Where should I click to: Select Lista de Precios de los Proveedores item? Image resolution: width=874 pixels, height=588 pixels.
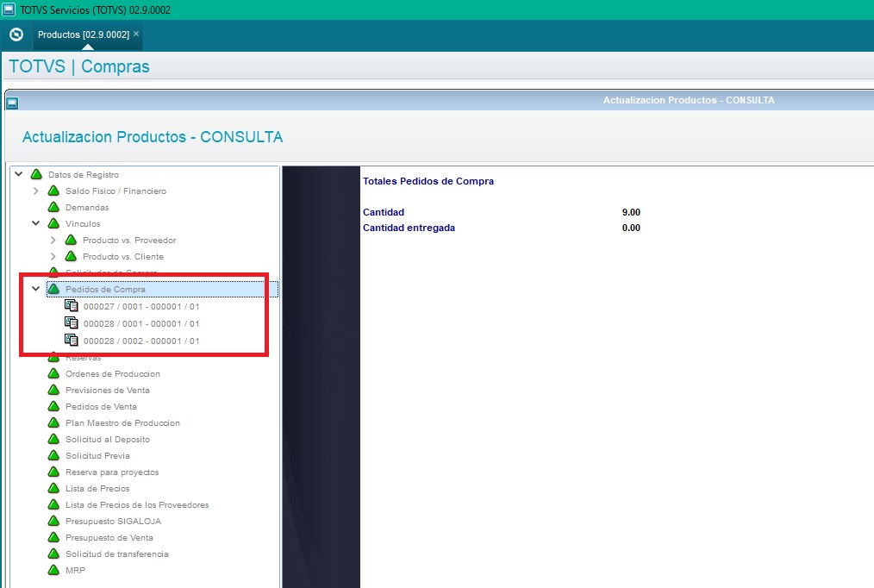[x=137, y=505]
